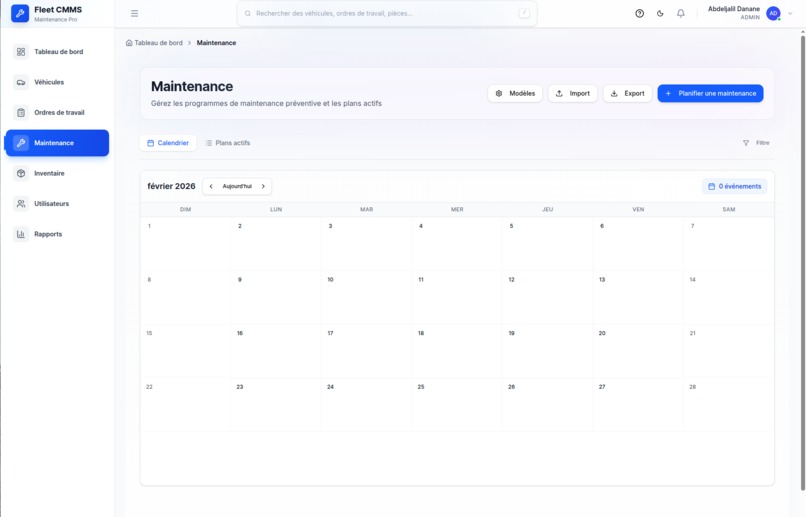Image resolution: width=806 pixels, height=517 pixels.
Task: Open the Filtre filter control
Action: [x=756, y=143]
